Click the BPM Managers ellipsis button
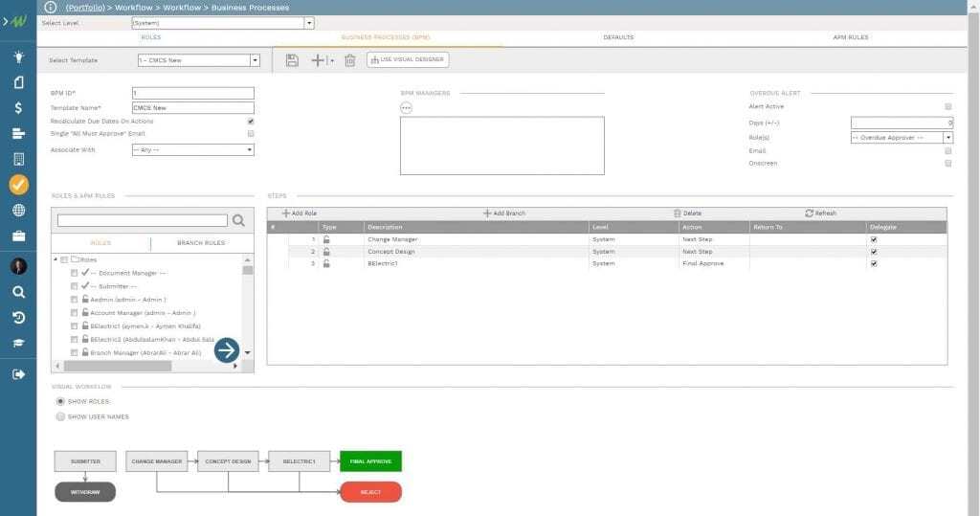Image resolution: width=980 pixels, height=516 pixels. 406,107
